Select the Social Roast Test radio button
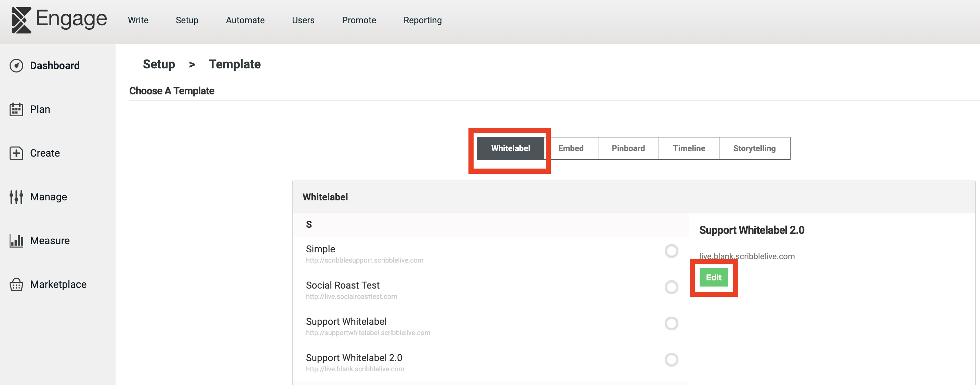This screenshot has width=980, height=385. pyautogui.click(x=671, y=287)
